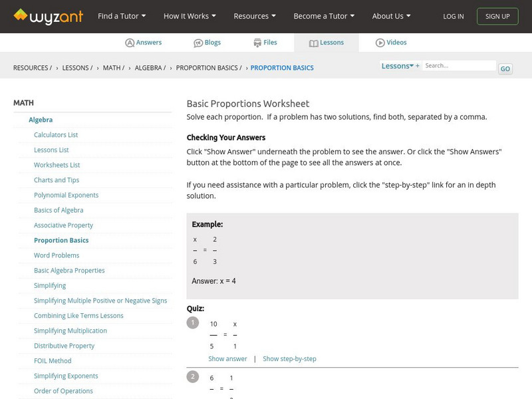Open the Files section icon
The image size is (532, 399).
point(257,43)
